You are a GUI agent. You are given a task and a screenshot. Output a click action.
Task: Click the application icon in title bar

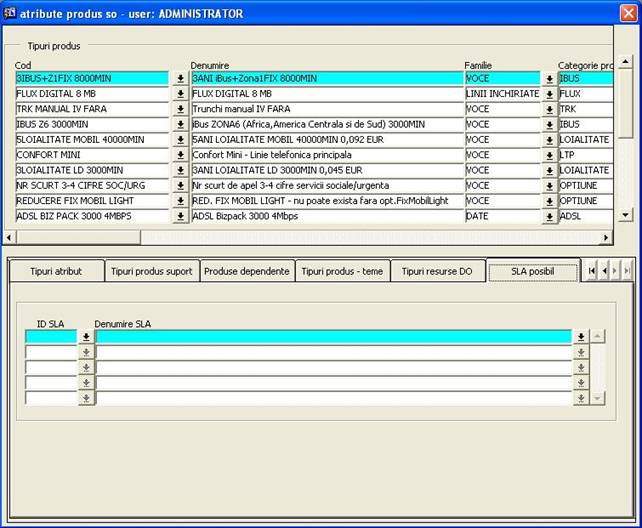[x=10, y=14]
